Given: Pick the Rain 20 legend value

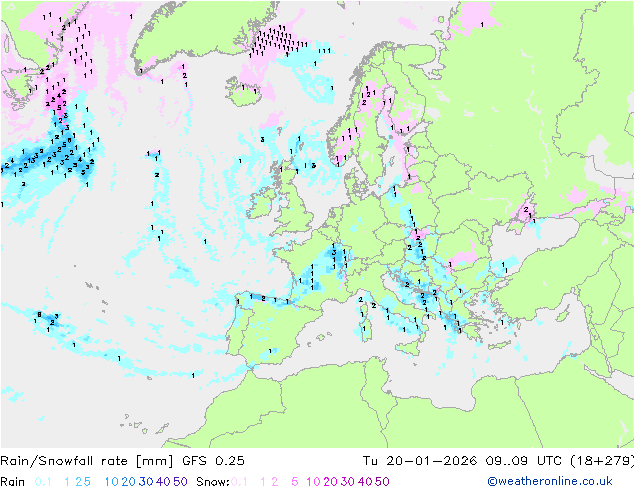Looking at the screenshot, I should click(x=128, y=482).
